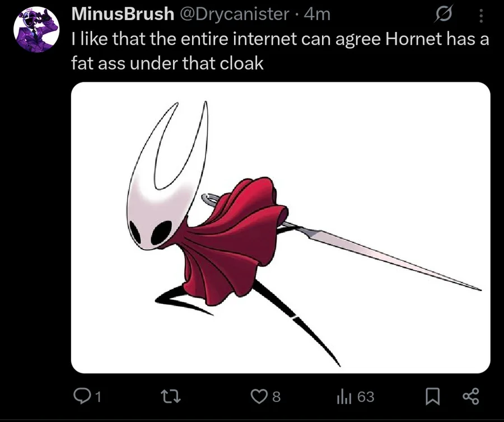Bookmark this tweet with the bookmark icon
This screenshot has width=504, height=422.
(433, 396)
